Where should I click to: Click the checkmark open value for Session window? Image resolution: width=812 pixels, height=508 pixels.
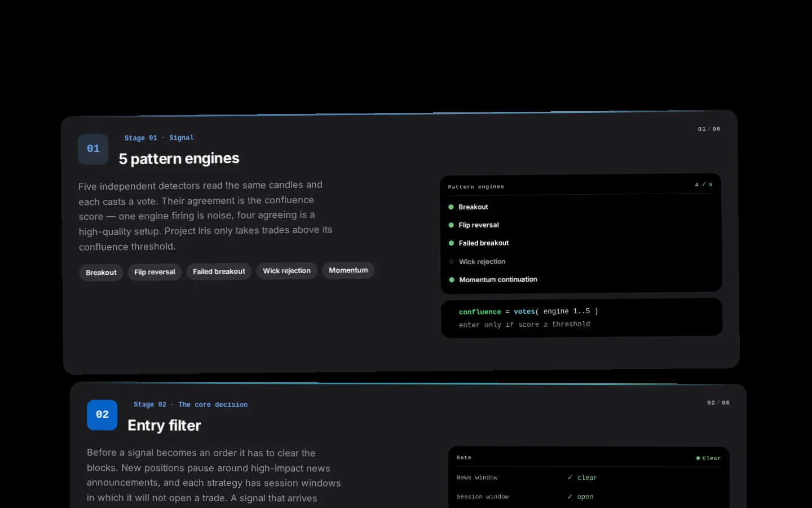coord(580,497)
